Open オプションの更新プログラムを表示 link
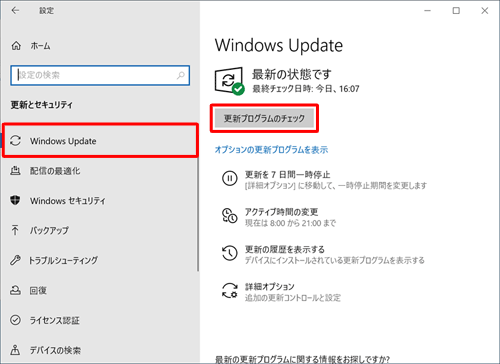Screen dimensions: 500x364 pos(271,150)
